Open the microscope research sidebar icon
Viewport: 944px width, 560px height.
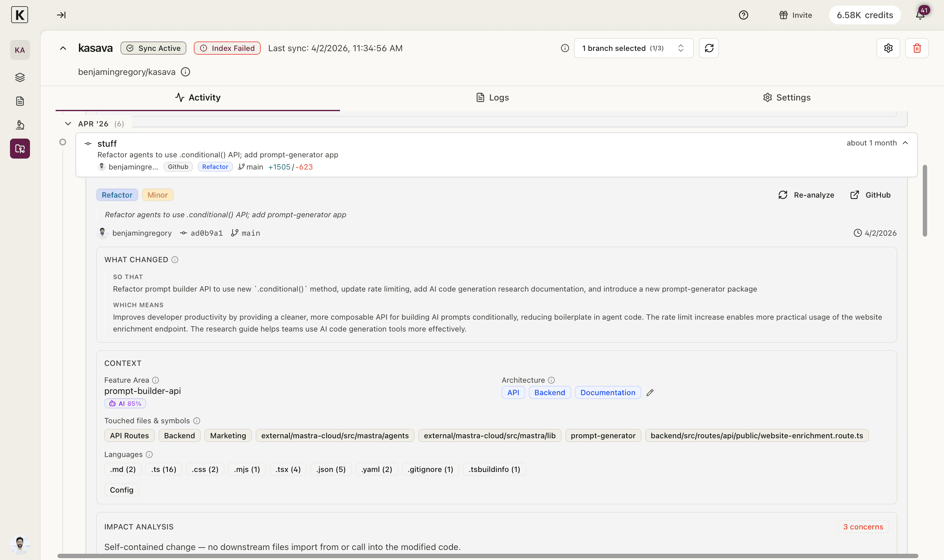point(20,125)
